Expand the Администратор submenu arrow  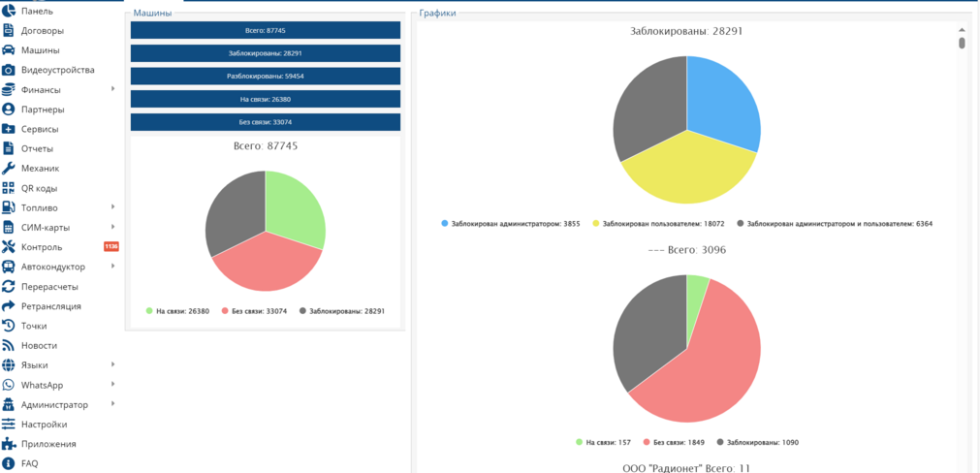[113, 403]
